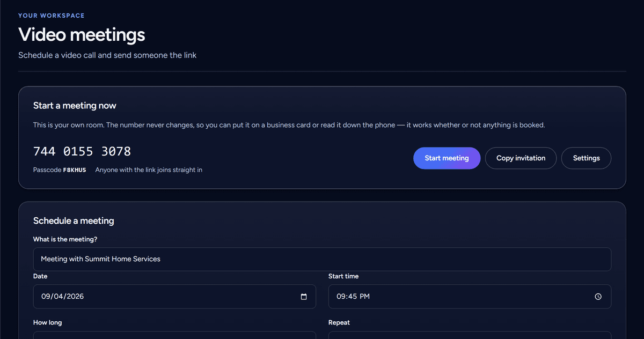Click 'Schedule a video call' subtitle text
This screenshot has height=339, width=644.
coord(107,55)
